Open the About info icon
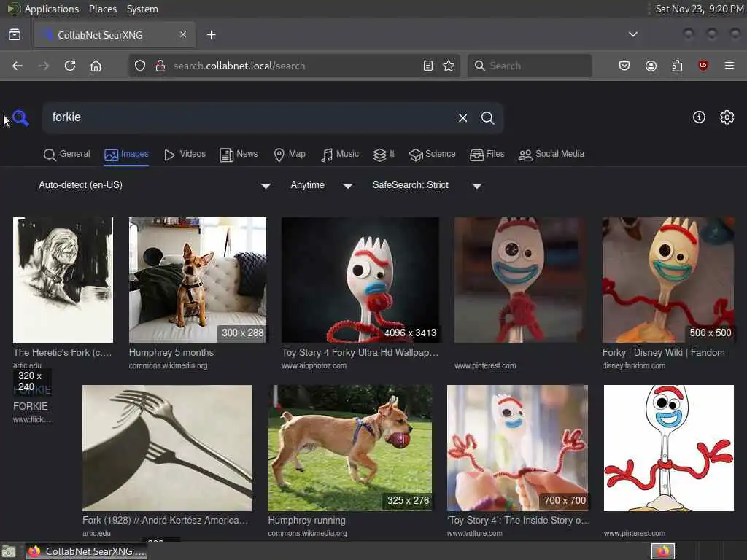The height and width of the screenshot is (560, 747). click(699, 117)
